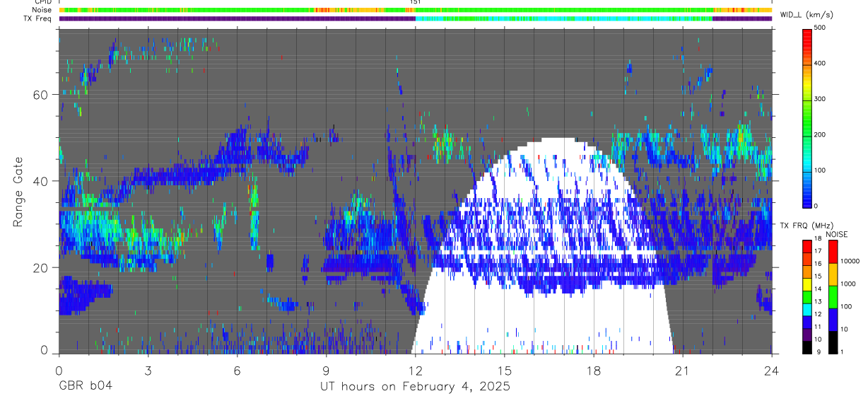
Task: Click the "400" value on width color bar
Action: coord(820,63)
